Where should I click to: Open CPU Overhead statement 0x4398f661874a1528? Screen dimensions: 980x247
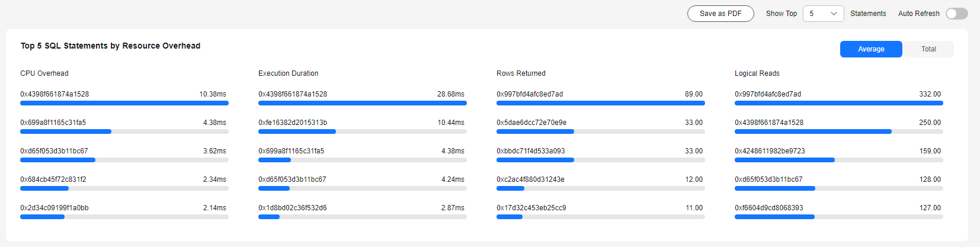point(55,94)
